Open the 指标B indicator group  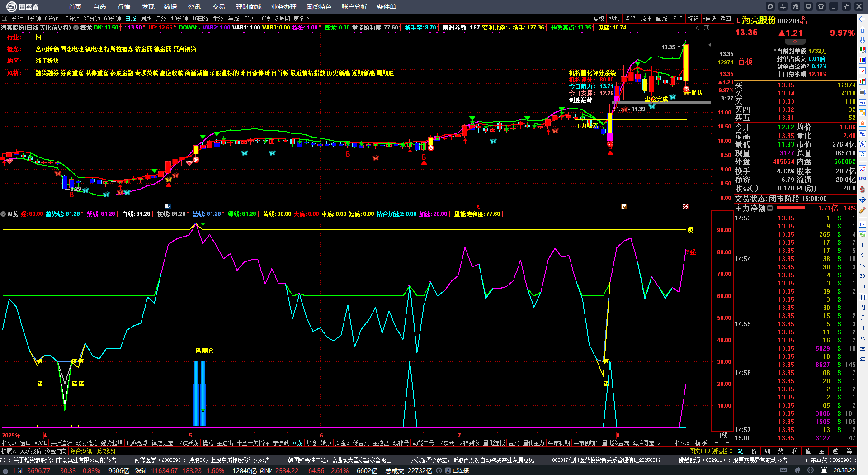click(682, 443)
